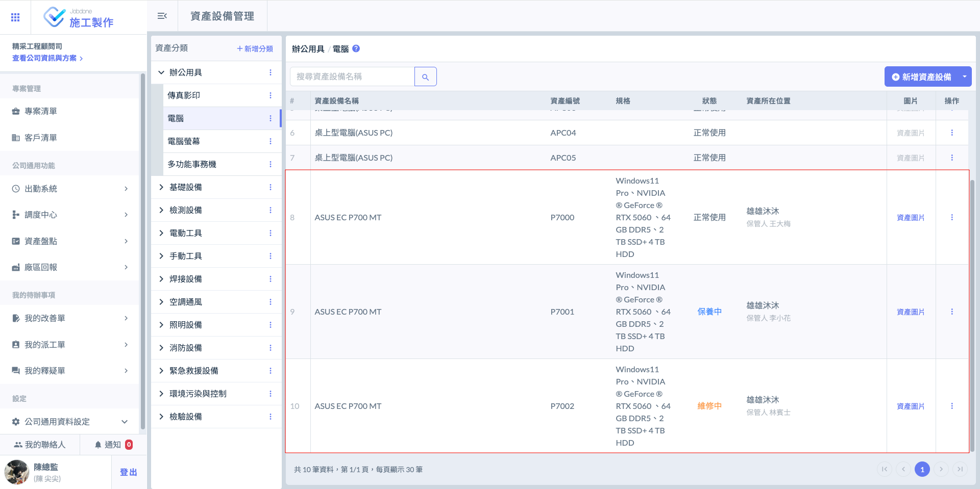Open the kebab menu for 消防設備 category

(x=271, y=348)
